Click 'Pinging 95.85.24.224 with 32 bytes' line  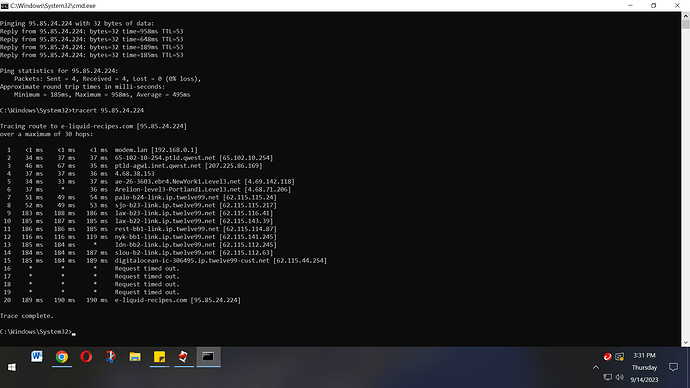click(77, 23)
